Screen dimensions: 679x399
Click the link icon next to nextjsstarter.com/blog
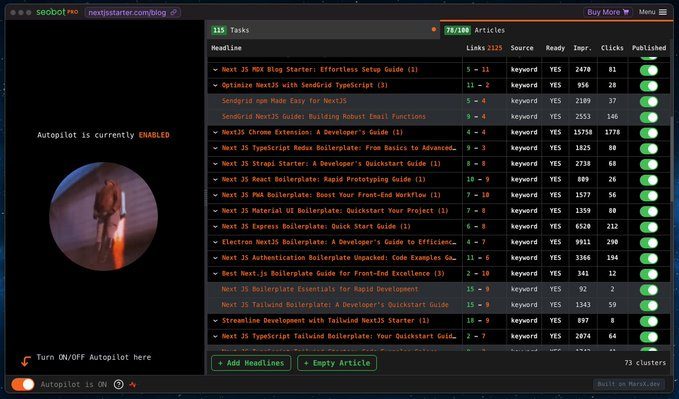coord(174,13)
